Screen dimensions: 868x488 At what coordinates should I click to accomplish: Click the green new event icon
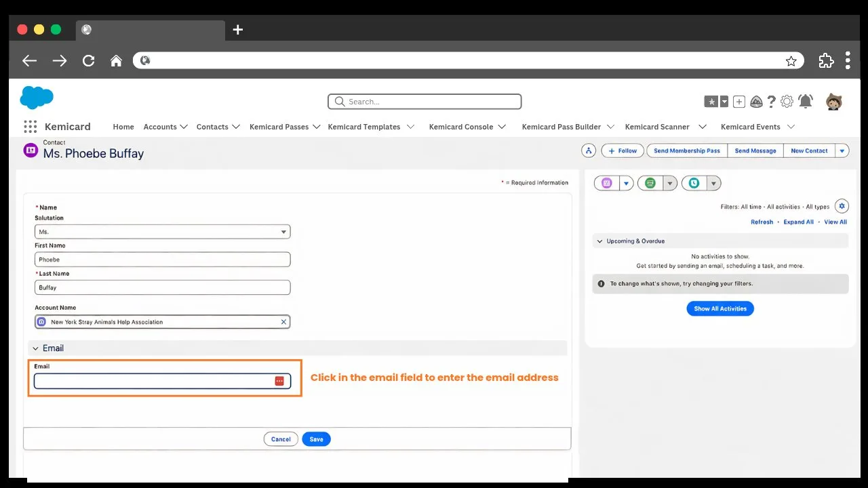(x=650, y=183)
